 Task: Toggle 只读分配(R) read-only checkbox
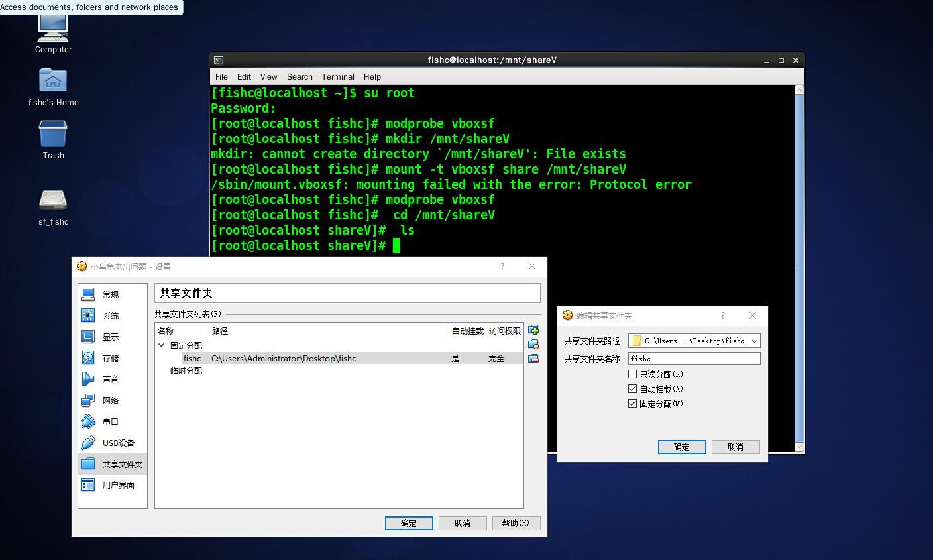pyautogui.click(x=632, y=374)
